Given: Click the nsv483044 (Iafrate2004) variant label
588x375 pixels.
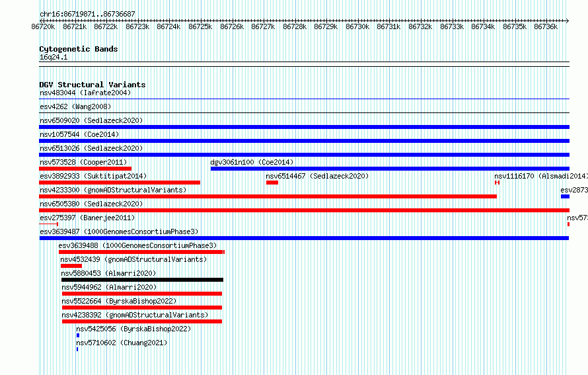Looking at the screenshot, I should (85, 93).
